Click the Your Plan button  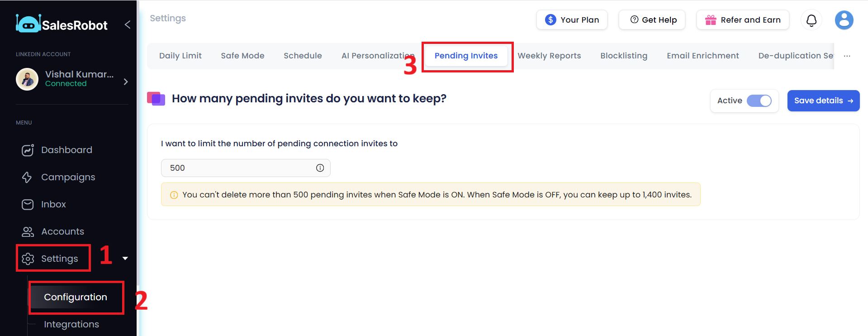pos(572,20)
